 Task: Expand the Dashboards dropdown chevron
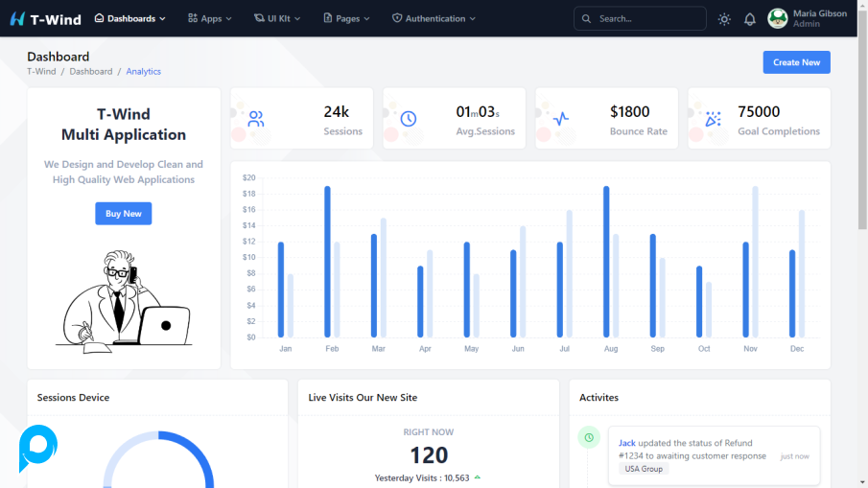coord(163,19)
